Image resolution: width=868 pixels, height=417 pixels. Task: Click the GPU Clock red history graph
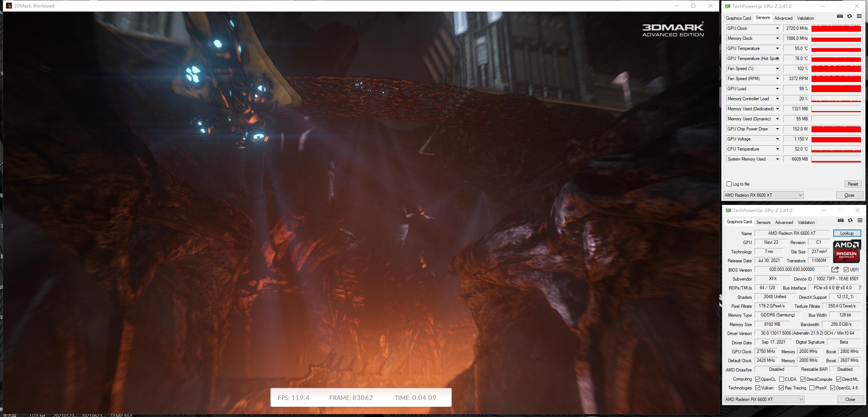coord(836,28)
